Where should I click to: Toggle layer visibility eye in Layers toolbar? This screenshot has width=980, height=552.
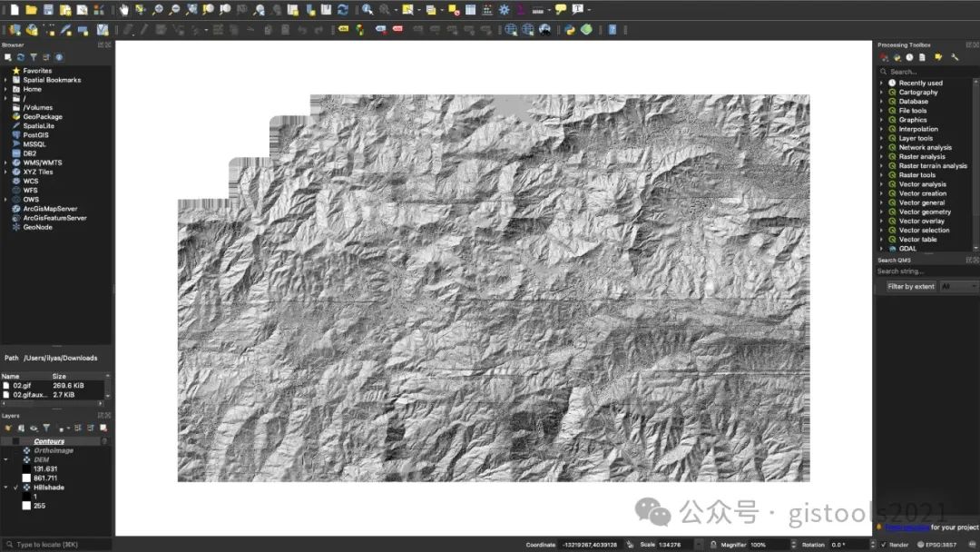point(34,429)
